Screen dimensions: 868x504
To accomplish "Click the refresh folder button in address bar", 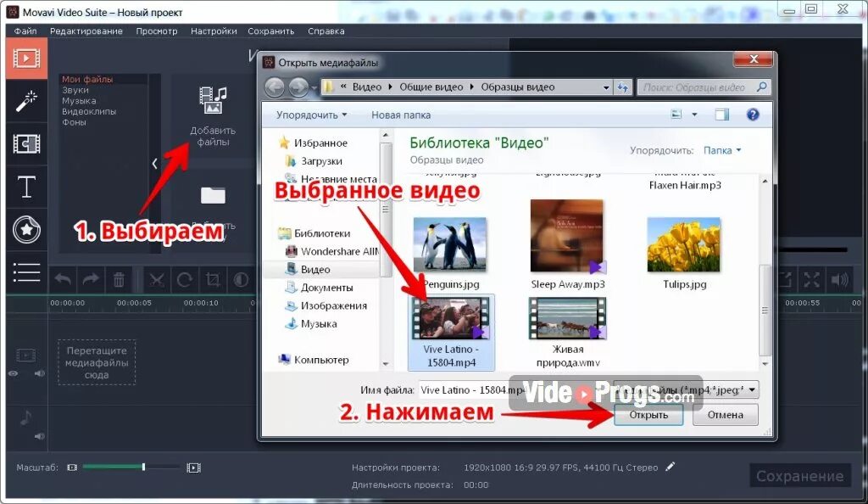I will coord(623,87).
